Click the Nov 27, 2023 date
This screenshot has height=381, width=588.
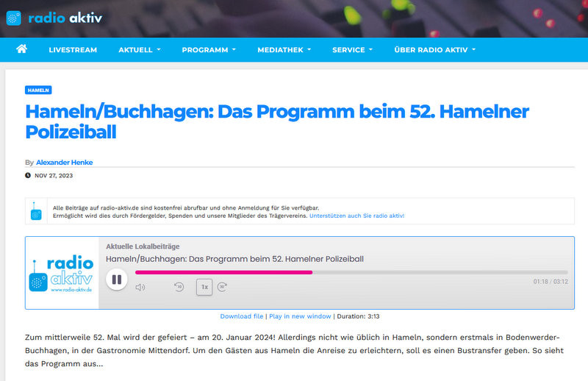(54, 176)
